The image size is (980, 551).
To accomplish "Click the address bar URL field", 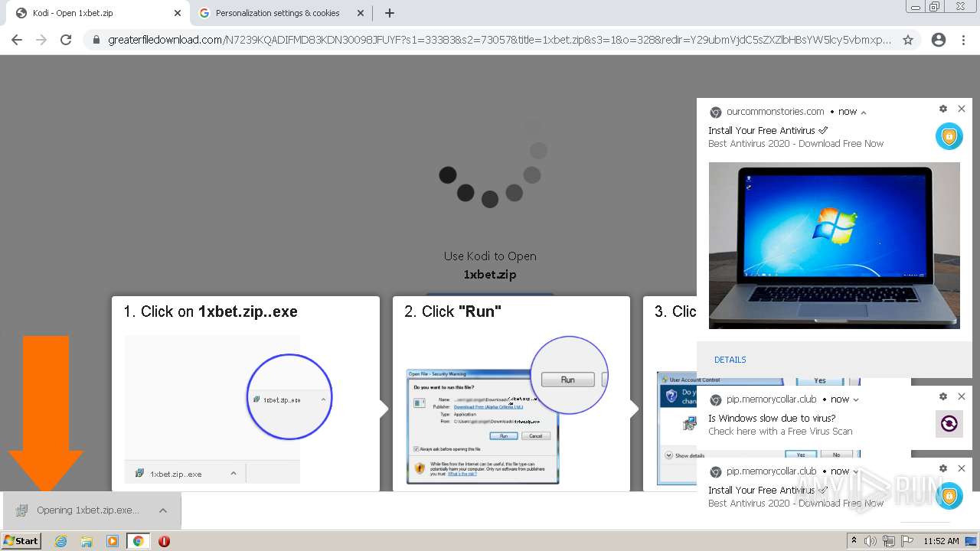I will [x=499, y=40].
